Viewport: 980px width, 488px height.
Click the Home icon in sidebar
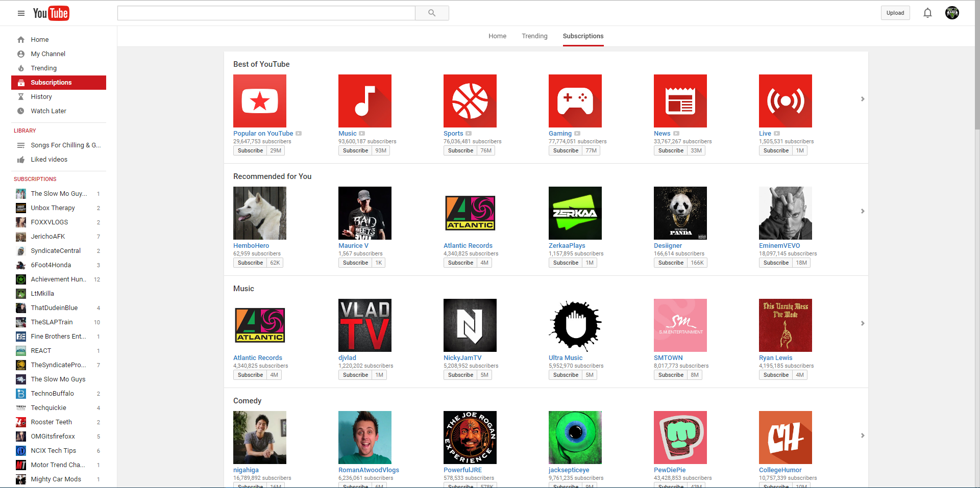(x=21, y=40)
